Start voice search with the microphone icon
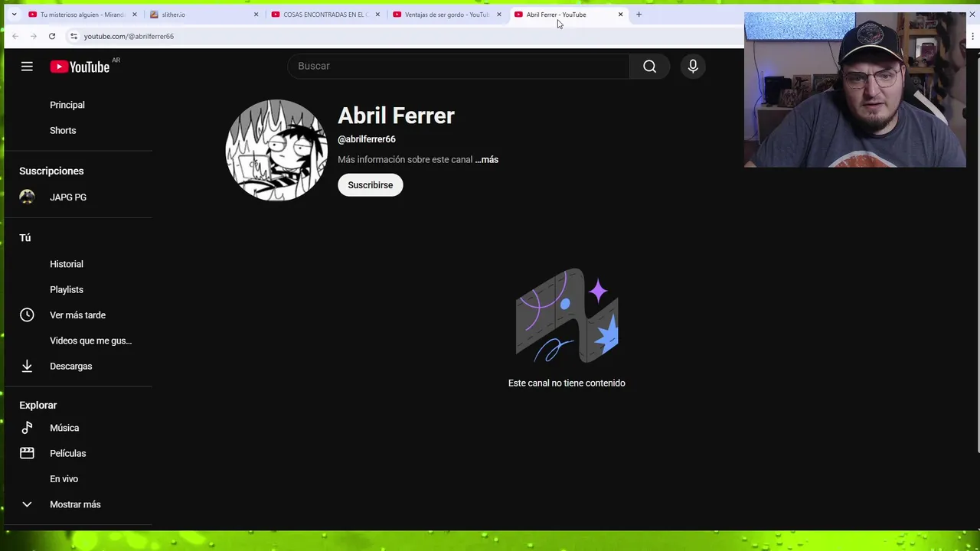 click(x=693, y=67)
